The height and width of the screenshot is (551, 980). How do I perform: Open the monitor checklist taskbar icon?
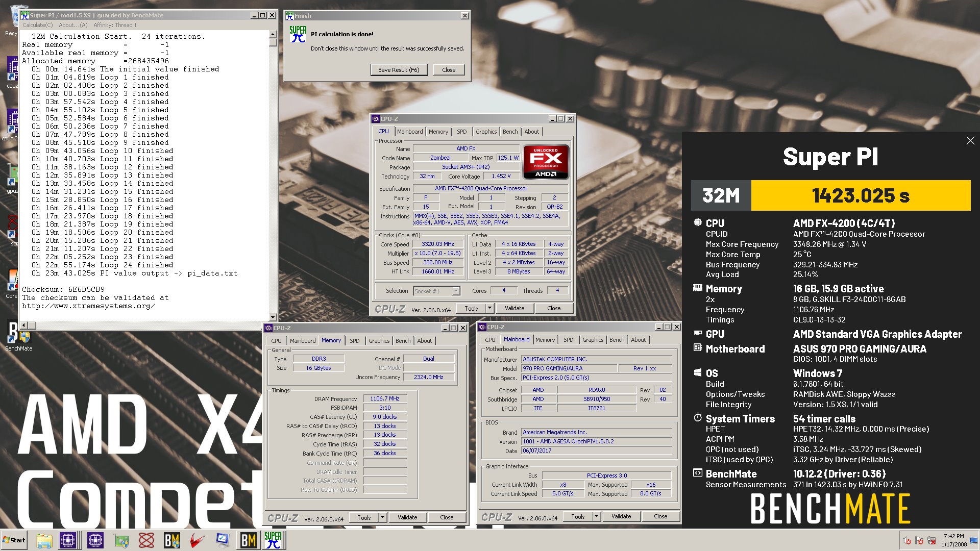point(223,541)
